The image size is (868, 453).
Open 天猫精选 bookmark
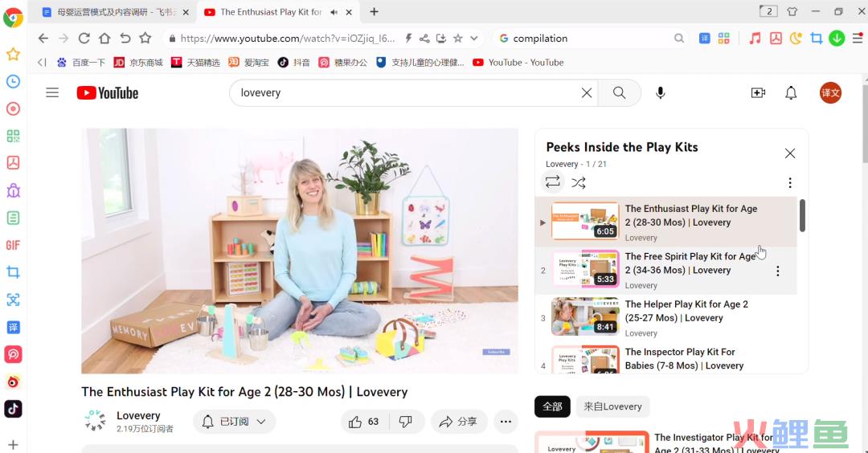(195, 63)
